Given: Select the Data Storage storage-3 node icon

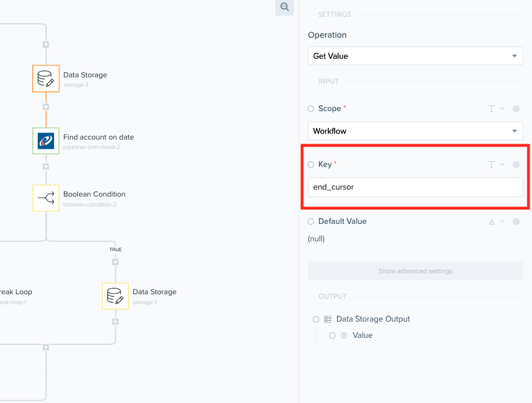Looking at the screenshot, I should coord(45,79).
